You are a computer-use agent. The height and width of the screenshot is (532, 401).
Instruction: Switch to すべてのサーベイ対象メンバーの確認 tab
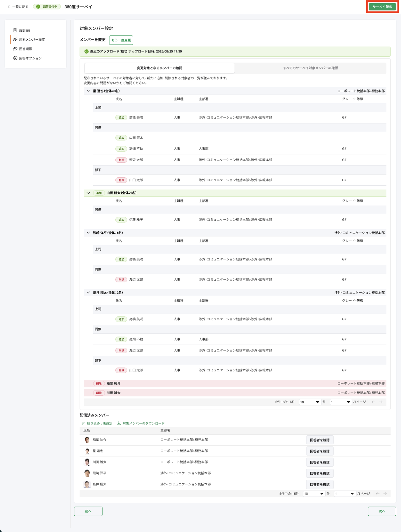coord(310,68)
